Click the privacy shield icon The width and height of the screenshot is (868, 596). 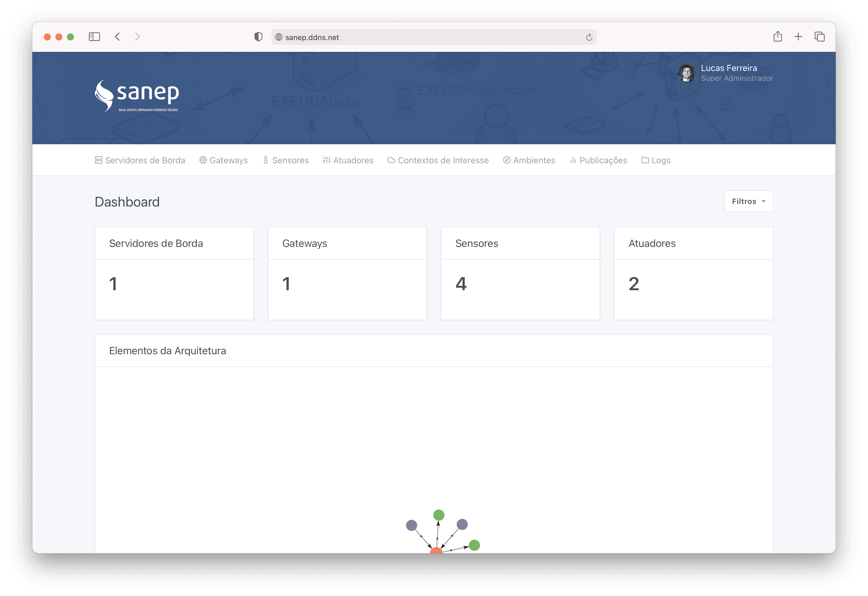click(x=258, y=37)
